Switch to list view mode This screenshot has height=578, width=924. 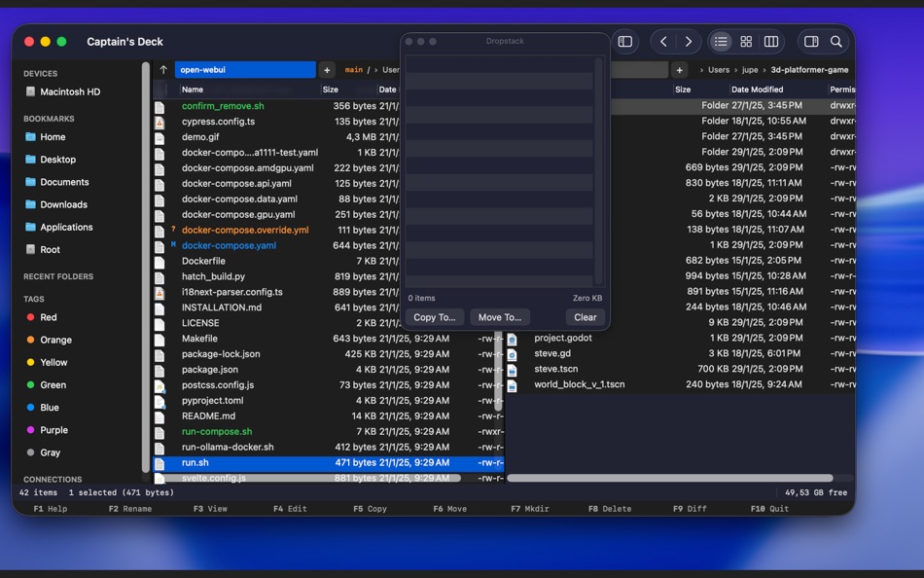pos(721,42)
